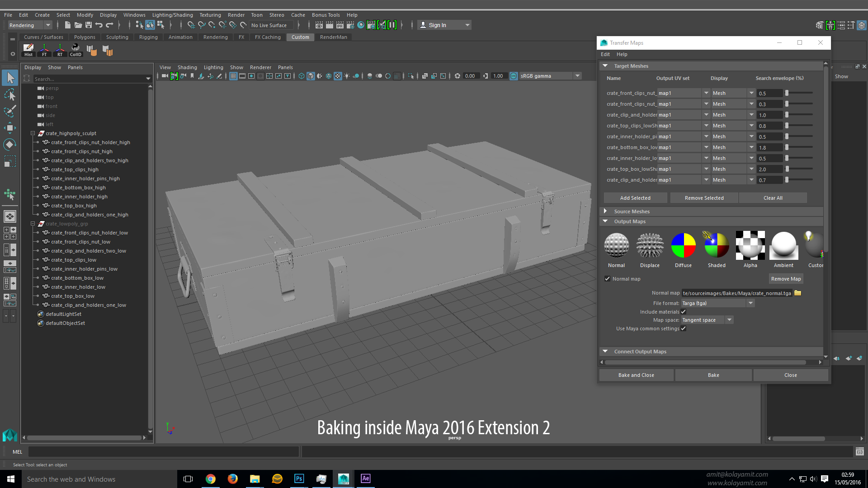
Task: Choose the Displace output map icon
Action: (x=650, y=245)
